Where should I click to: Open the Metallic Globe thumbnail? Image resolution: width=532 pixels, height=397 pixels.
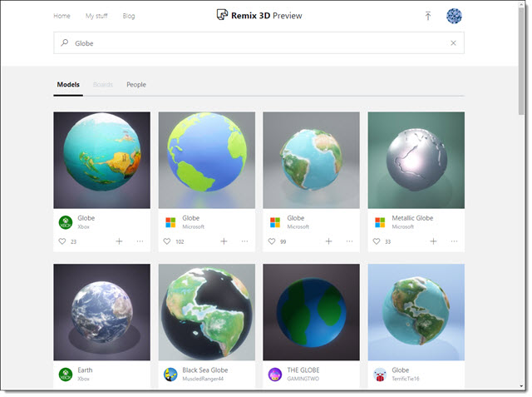pyautogui.click(x=416, y=160)
